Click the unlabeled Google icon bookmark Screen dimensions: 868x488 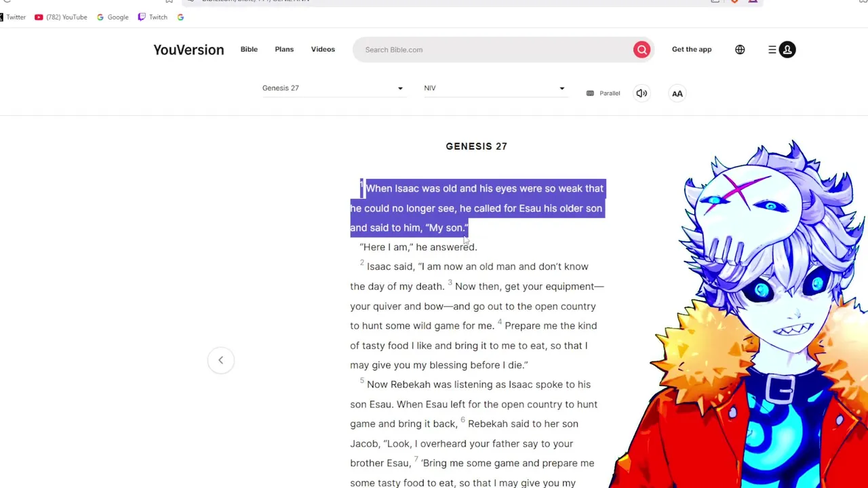point(180,17)
